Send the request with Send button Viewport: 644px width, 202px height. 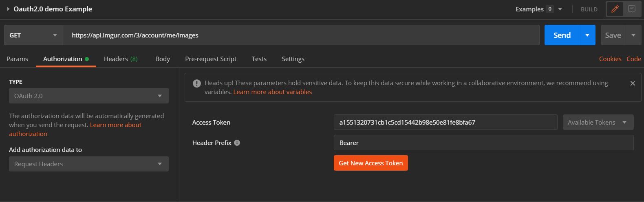[x=562, y=35]
